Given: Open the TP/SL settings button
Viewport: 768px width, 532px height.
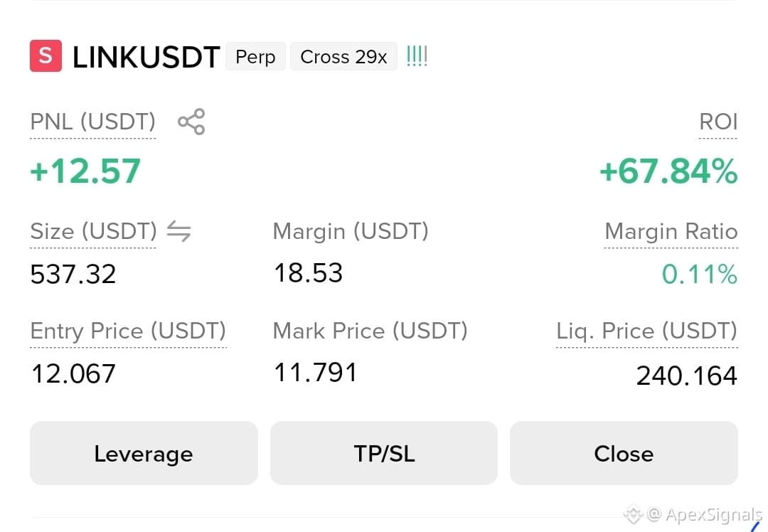Looking at the screenshot, I should point(384,453).
